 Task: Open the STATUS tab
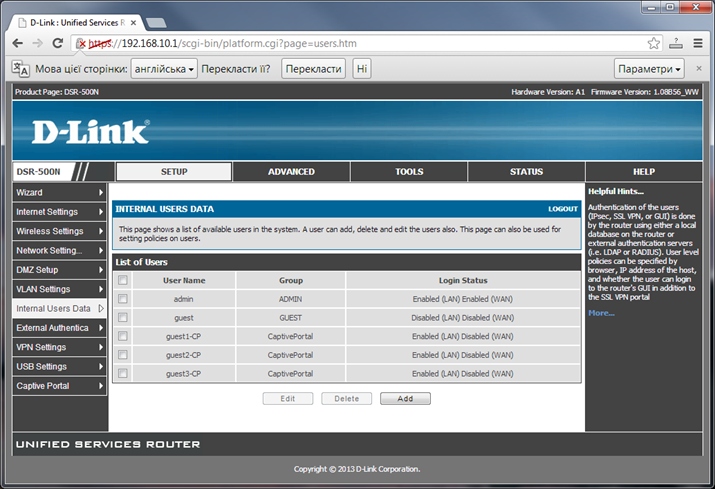click(x=526, y=172)
